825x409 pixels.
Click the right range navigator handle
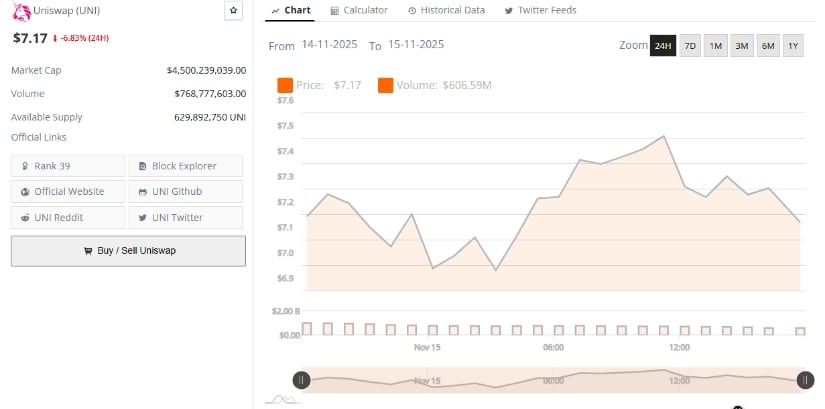coord(805,380)
